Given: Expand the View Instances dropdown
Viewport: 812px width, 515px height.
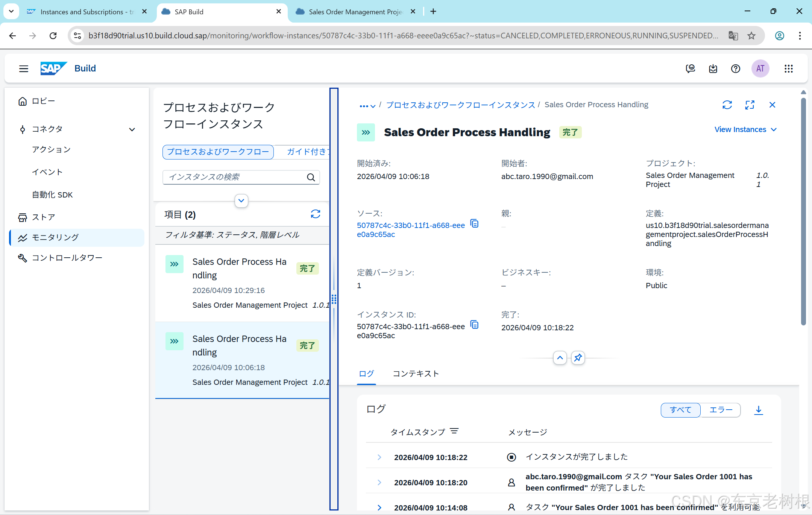Looking at the screenshot, I should click(x=745, y=130).
